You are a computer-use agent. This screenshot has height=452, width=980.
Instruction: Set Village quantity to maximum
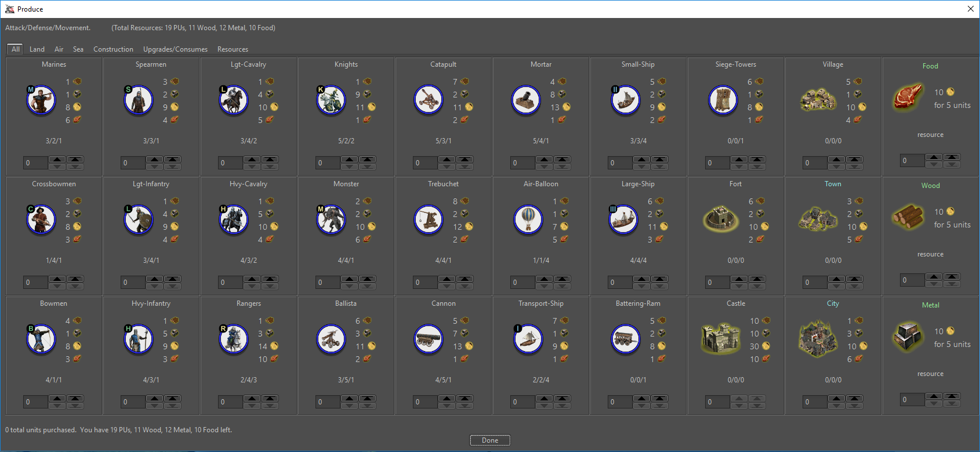point(855,160)
